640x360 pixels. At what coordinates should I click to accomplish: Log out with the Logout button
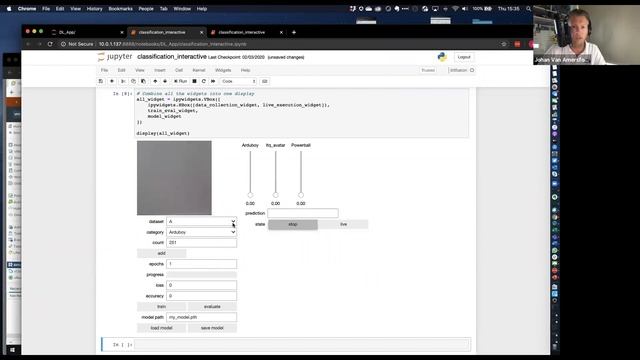(464, 57)
